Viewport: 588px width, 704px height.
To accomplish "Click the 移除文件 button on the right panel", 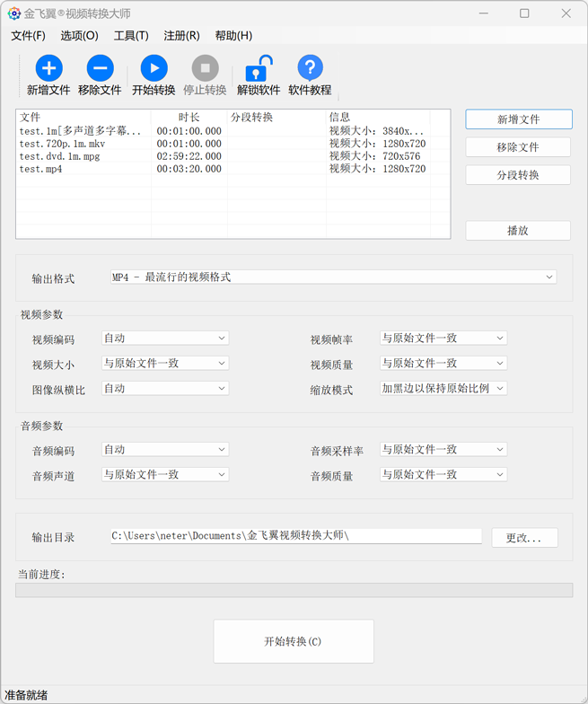I will 518,147.
